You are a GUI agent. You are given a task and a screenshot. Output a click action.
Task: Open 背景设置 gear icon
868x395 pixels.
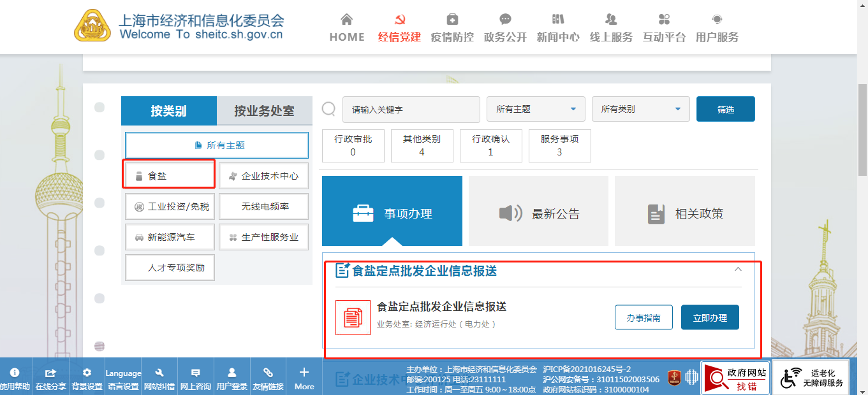click(87, 373)
